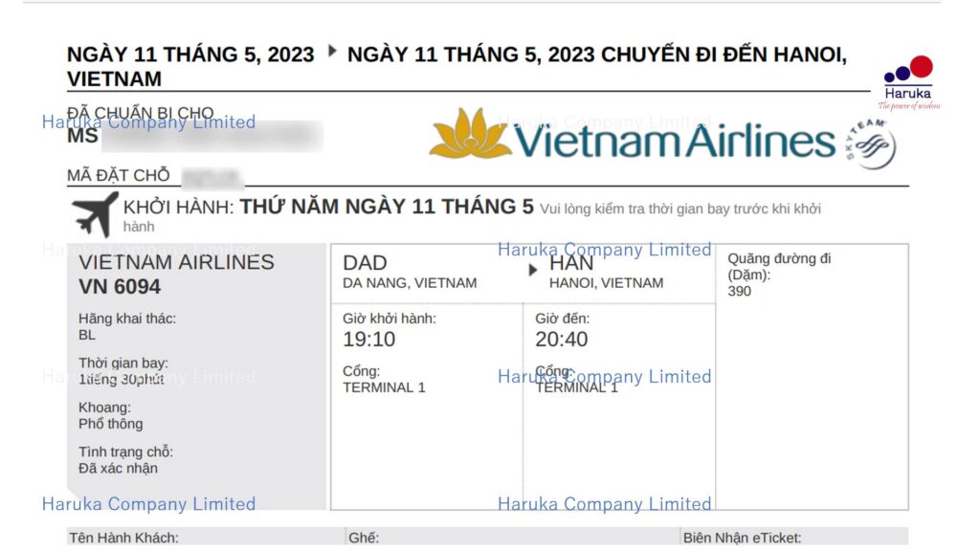Click the airplane departure icon

(x=95, y=213)
